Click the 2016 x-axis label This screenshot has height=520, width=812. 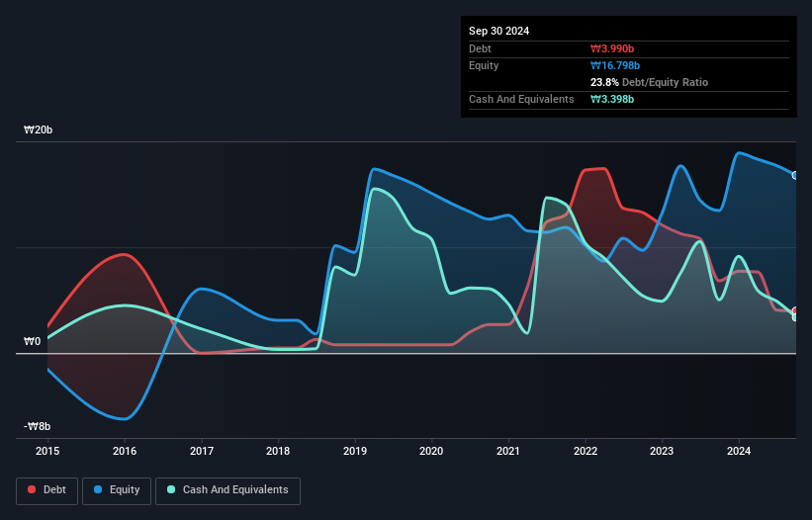[x=125, y=451]
